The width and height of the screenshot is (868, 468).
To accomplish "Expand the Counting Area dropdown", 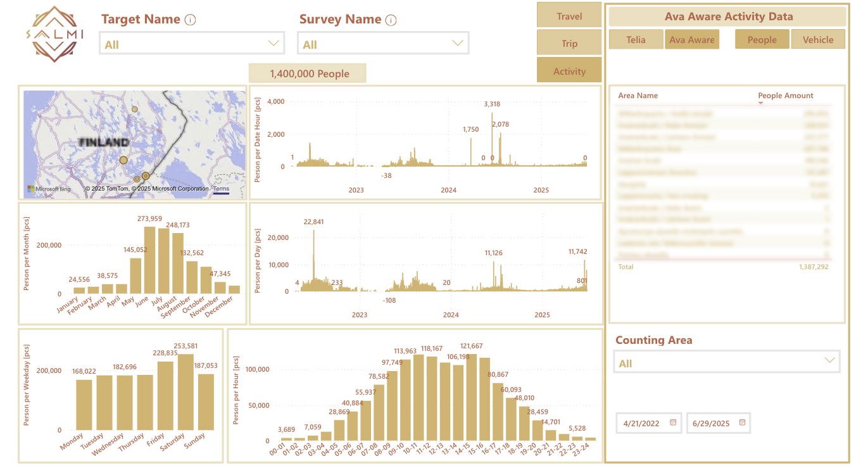I will (829, 361).
